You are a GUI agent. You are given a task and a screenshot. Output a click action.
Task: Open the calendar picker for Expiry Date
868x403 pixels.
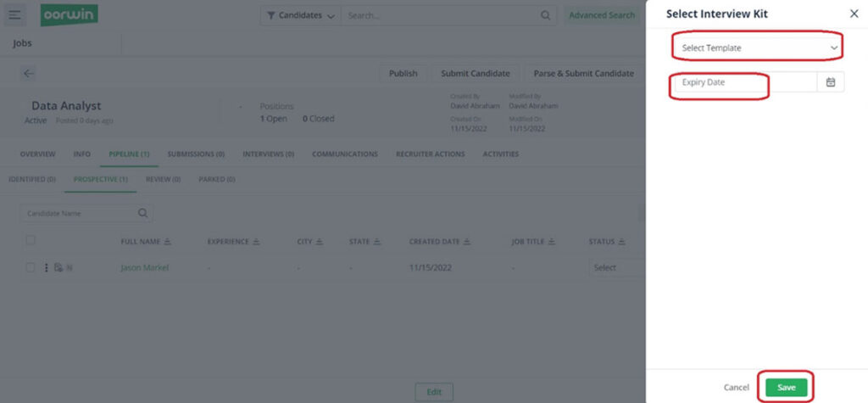tap(831, 82)
